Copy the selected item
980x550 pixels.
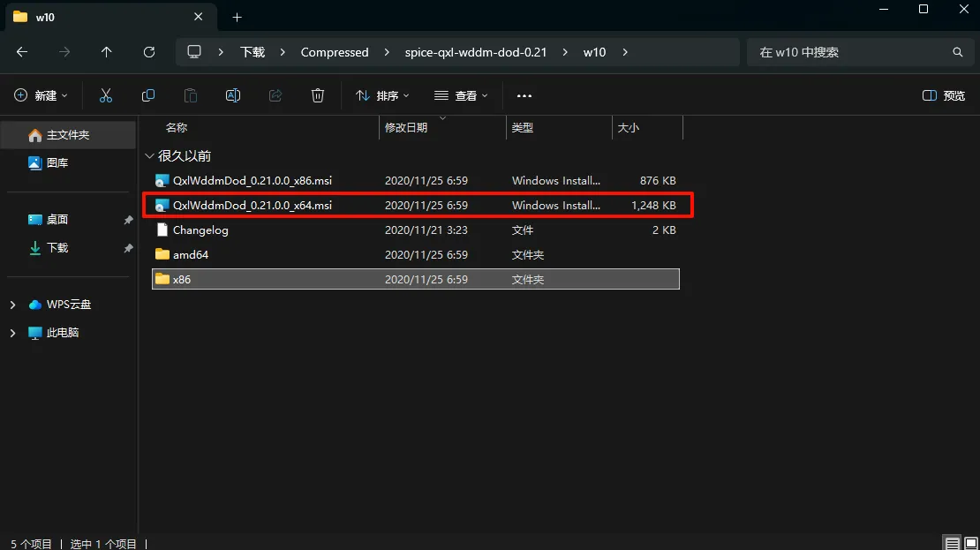[x=148, y=95]
